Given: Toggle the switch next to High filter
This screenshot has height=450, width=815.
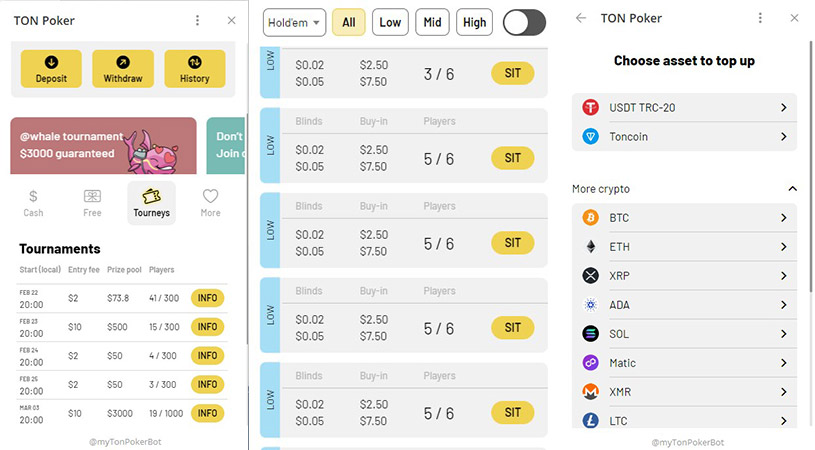Looking at the screenshot, I should point(524,22).
